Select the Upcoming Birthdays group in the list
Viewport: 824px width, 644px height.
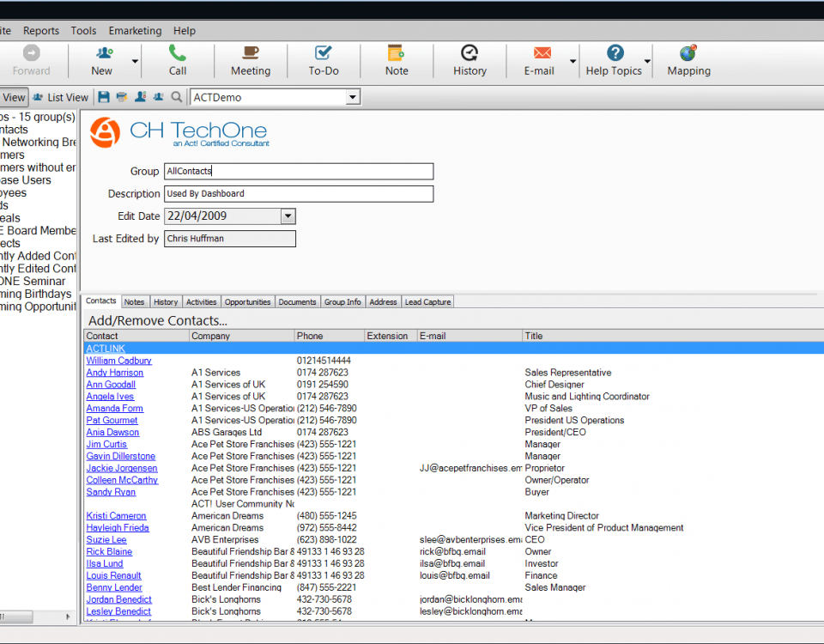pos(38,294)
